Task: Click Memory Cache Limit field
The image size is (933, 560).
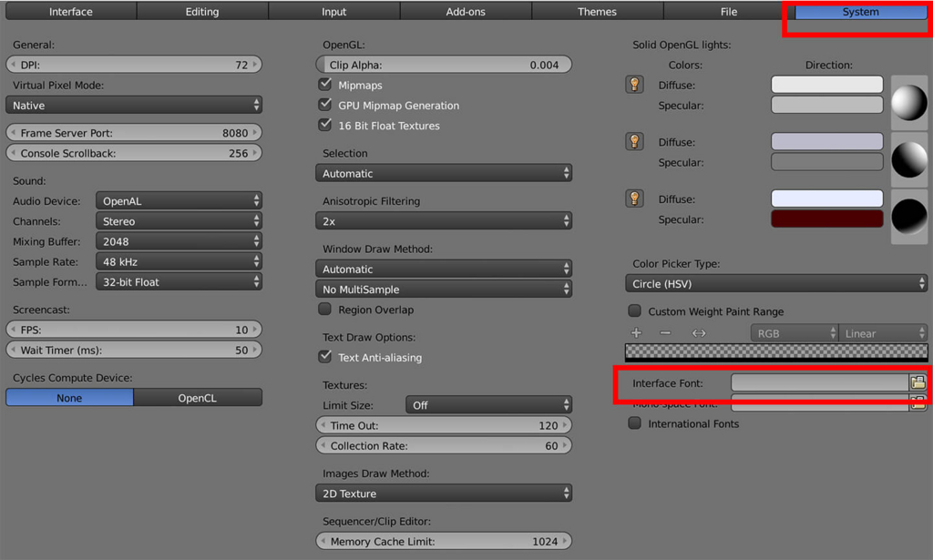Action: 444,541
